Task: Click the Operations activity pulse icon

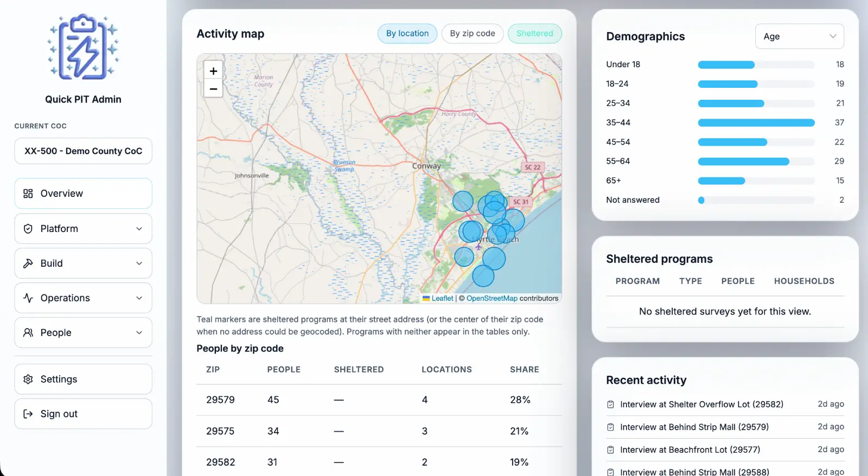Action: click(x=28, y=298)
